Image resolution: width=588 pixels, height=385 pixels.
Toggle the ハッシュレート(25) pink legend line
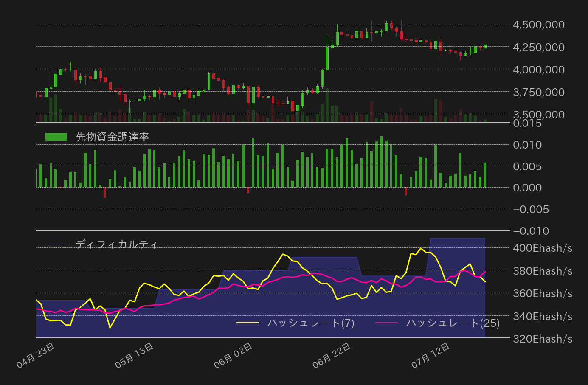(x=388, y=323)
